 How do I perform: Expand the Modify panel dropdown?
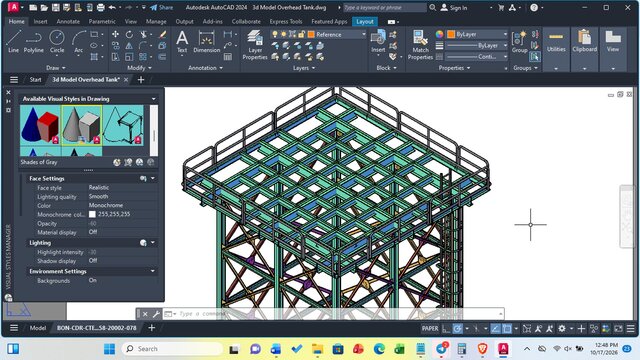140,68
